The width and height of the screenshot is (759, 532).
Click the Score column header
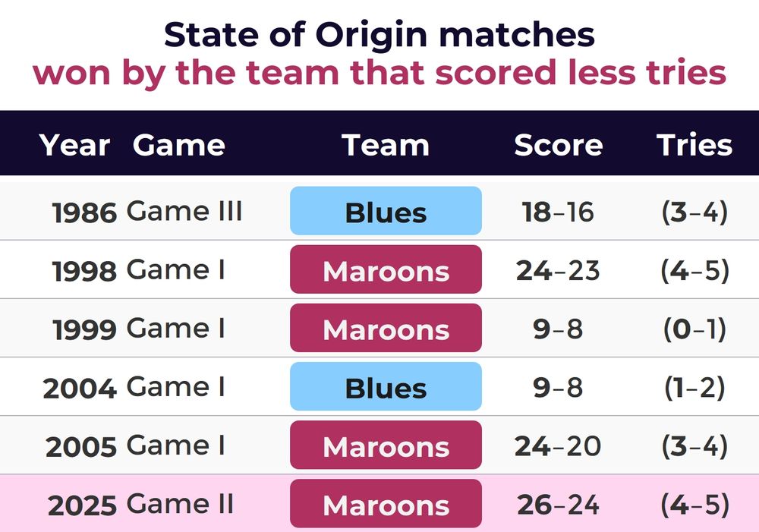(x=558, y=145)
